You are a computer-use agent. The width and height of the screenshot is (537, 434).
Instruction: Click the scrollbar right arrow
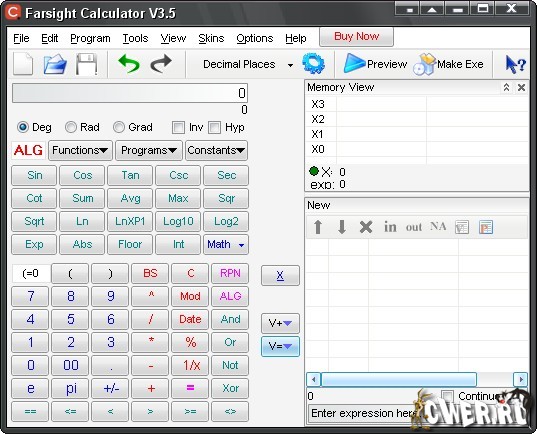[x=521, y=380]
